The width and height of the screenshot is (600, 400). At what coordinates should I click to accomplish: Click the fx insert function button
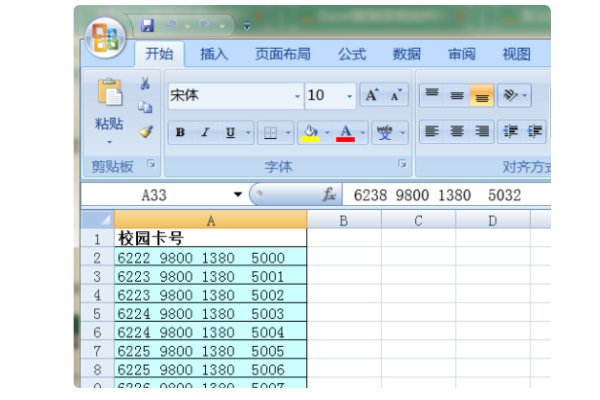[x=329, y=194]
